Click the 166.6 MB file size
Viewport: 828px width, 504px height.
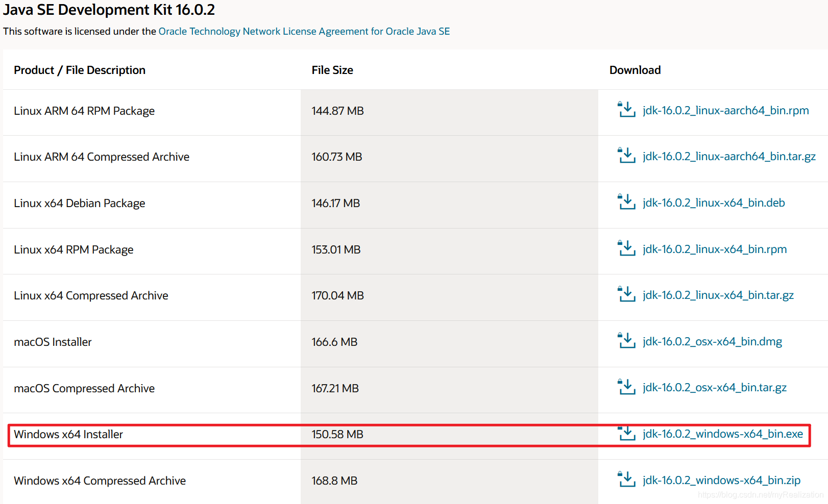point(334,342)
